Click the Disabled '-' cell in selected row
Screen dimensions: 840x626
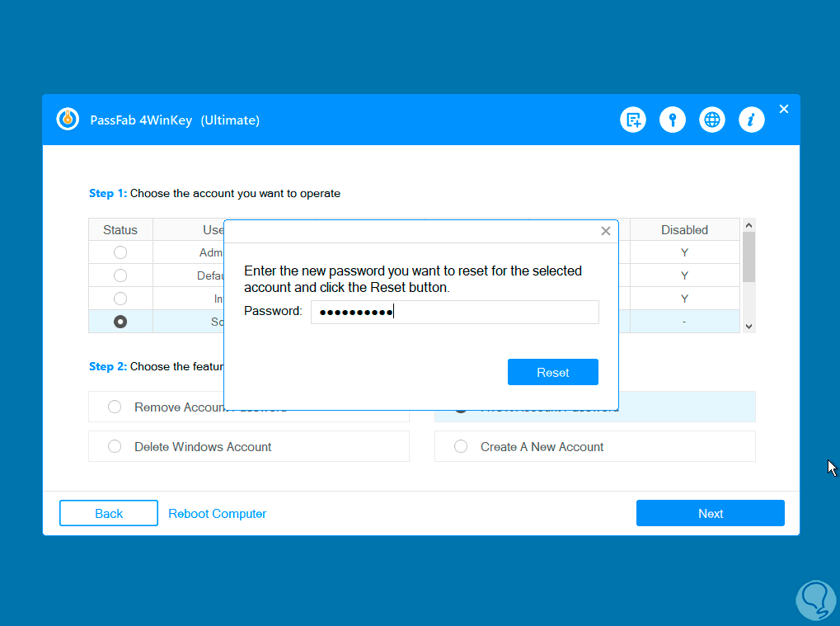click(x=685, y=322)
